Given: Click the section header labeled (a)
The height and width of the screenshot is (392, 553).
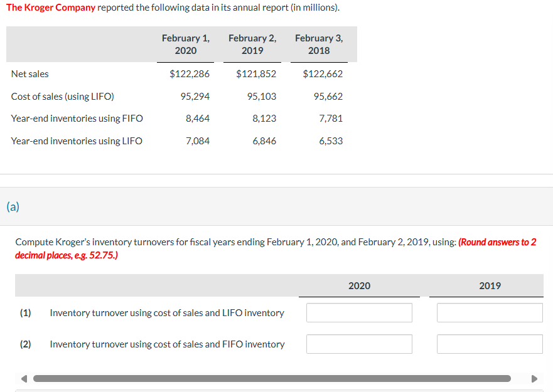Looking at the screenshot, I should (13, 206).
